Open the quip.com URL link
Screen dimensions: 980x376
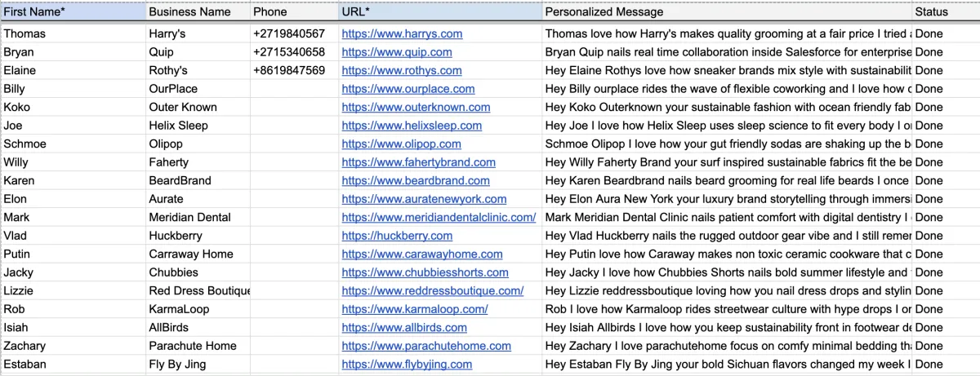[397, 52]
